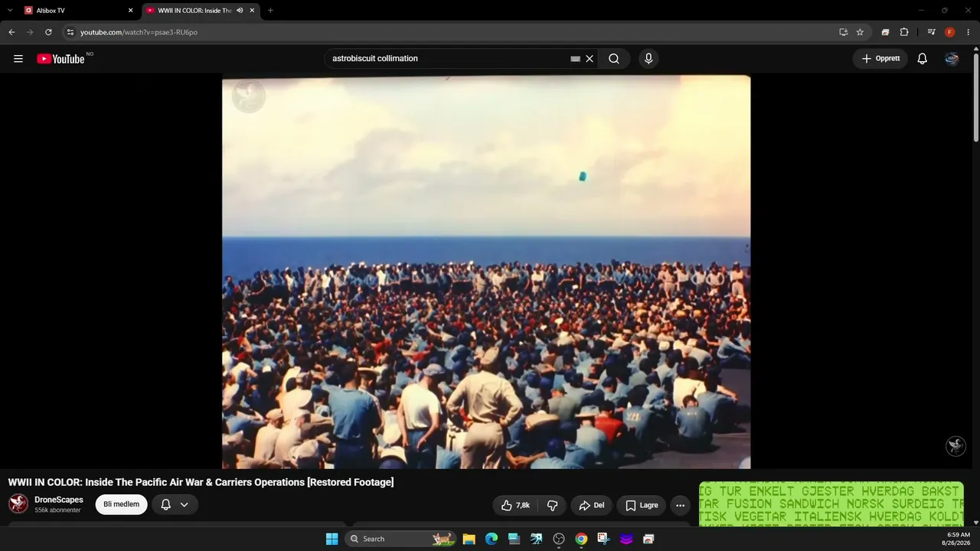Go forward in browser history
Image resolution: width=980 pixels, height=551 pixels.
[30, 32]
